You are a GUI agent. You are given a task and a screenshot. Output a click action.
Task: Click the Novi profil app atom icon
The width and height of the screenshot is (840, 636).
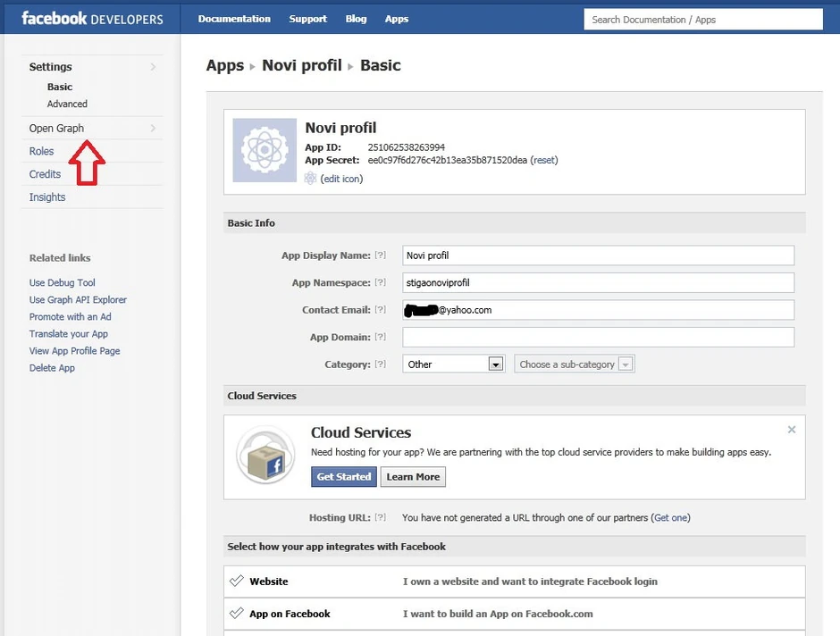(x=265, y=150)
